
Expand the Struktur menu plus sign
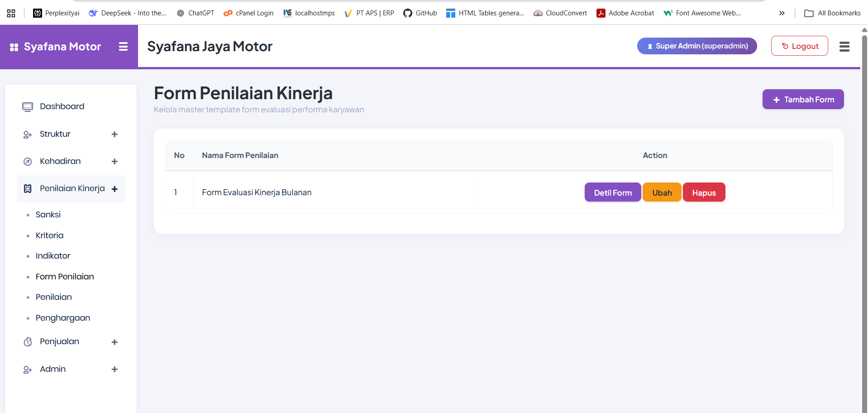coord(114,134)
